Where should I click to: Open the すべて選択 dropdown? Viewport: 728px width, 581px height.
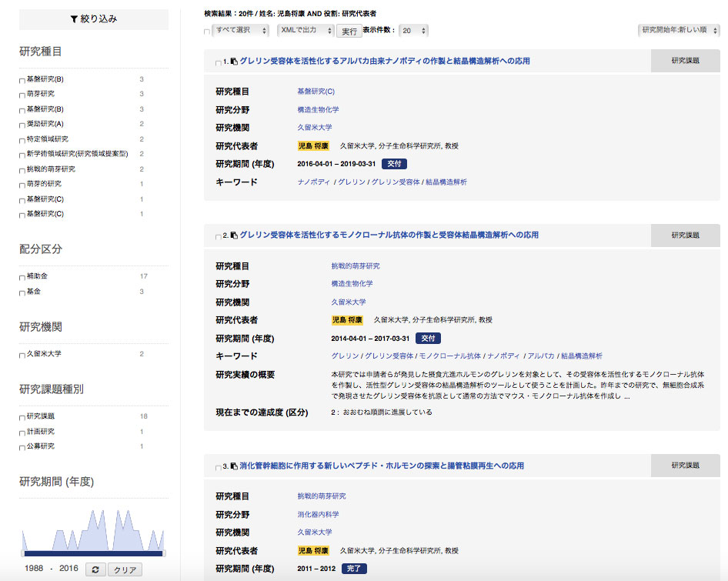[242, 31]
